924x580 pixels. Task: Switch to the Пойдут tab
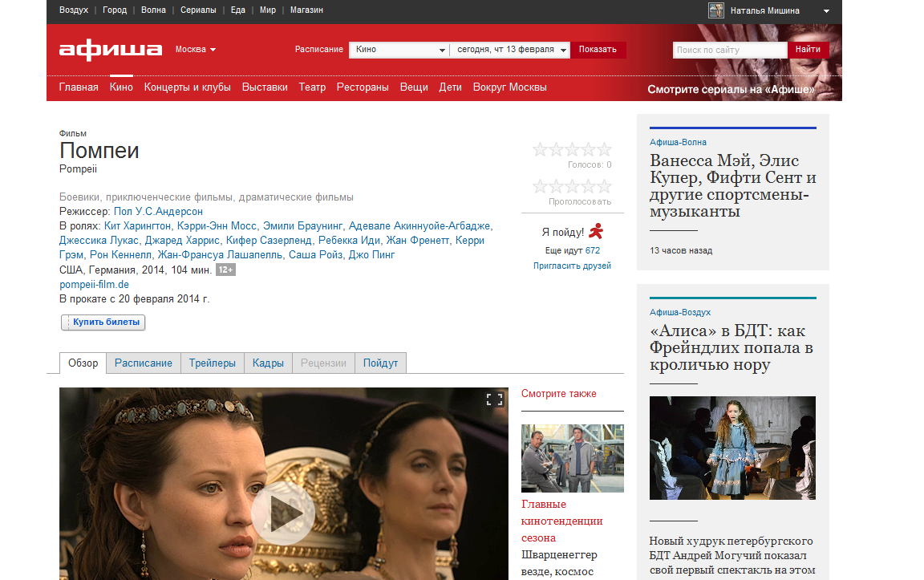coord(380,363)
